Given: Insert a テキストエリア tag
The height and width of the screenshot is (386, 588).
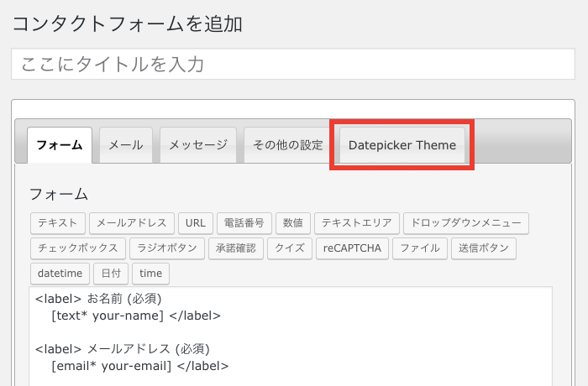Looking at the screenshot, I should (357, 223).
